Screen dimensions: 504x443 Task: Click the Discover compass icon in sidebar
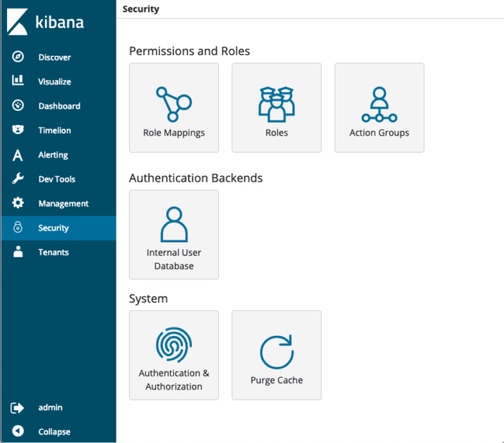pos(17,57)
